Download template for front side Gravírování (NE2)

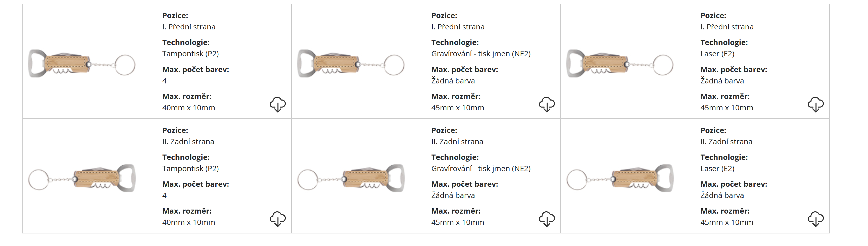tap(546, 104)
